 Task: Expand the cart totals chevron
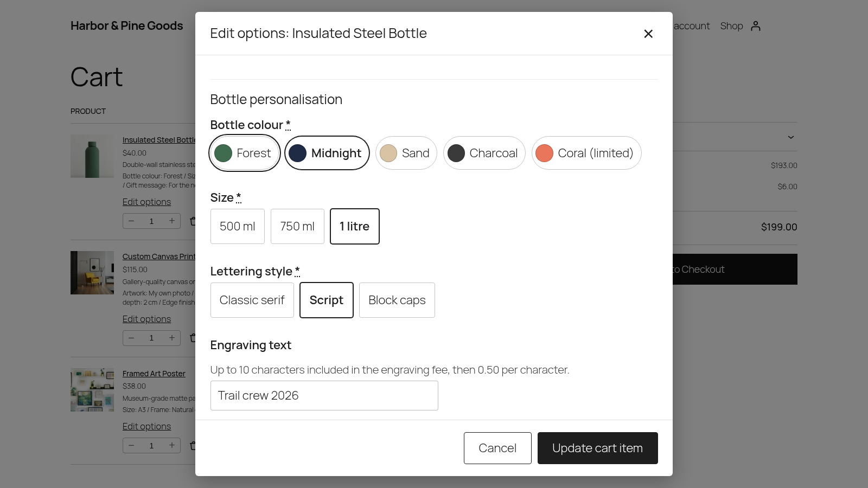791,137
